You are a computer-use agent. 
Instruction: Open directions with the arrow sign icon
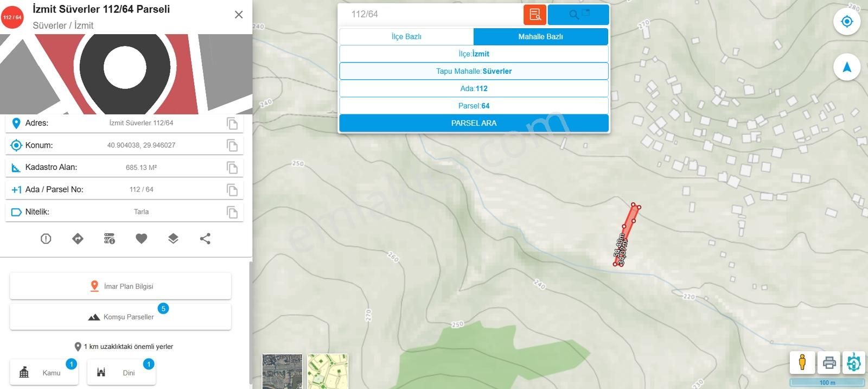(x=78, y=239)
